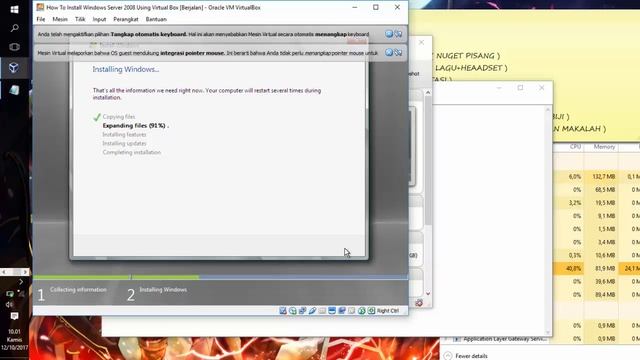
Task: Click the clock showing 10.01 Kamis
Action: (14, 340)
